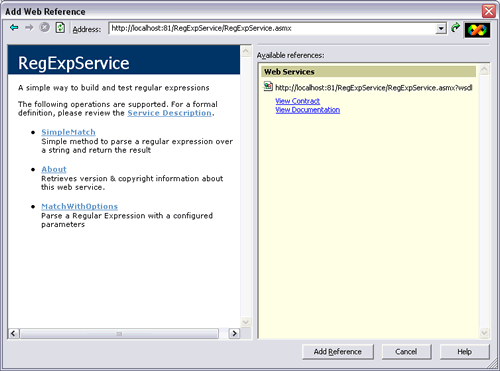500x371 pixels.
Task: Open the MatchWithOptions operation link
Action: point(80,206)
